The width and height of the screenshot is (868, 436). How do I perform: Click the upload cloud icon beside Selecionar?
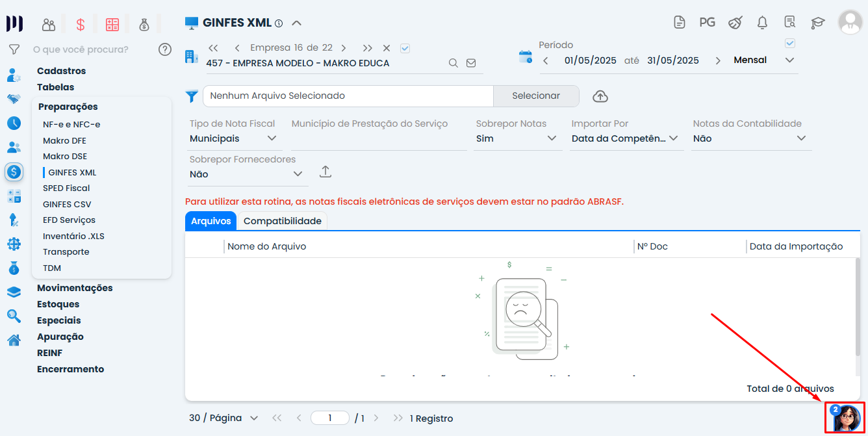click(600, 96)
